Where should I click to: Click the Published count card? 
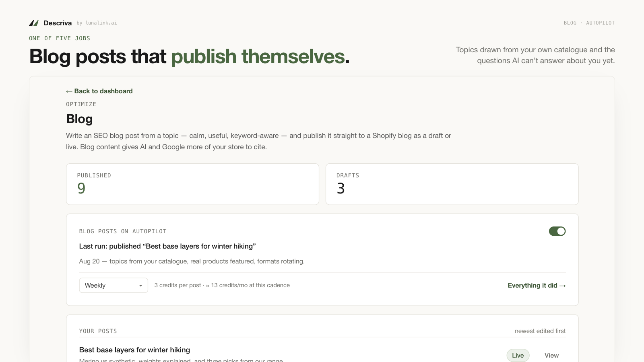pyautogui.click(x=192, y=184)
